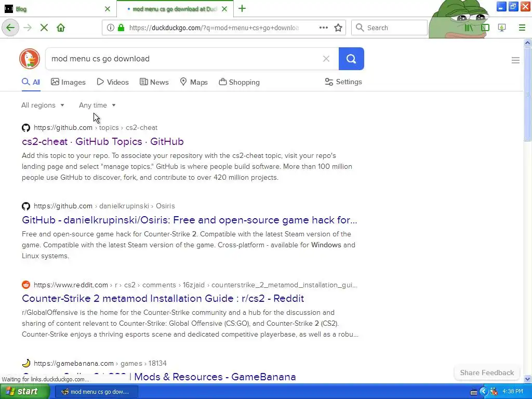Viewport: 532px width, 399px height.
Task: Click the github.com topics cs2-cheat URL
Action: 96,128
